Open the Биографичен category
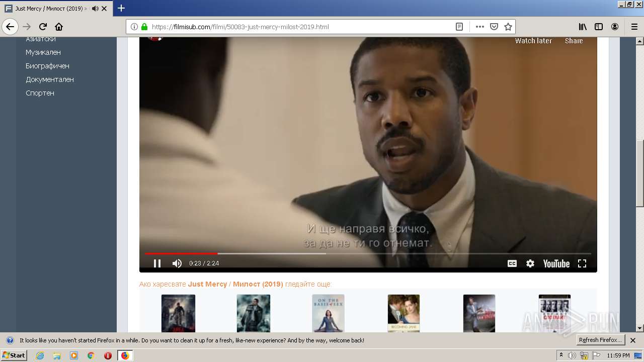 pyautogui.click(x=47, y=66)
